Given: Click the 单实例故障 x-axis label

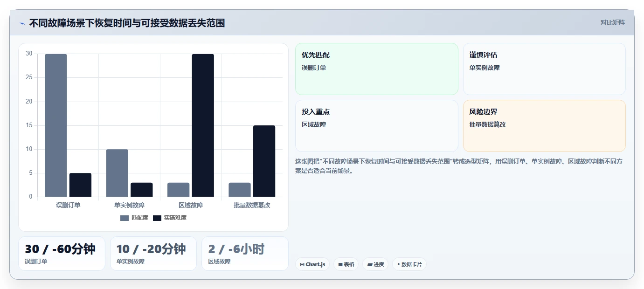Looking at the screenshot, I should tap(129, 205).
